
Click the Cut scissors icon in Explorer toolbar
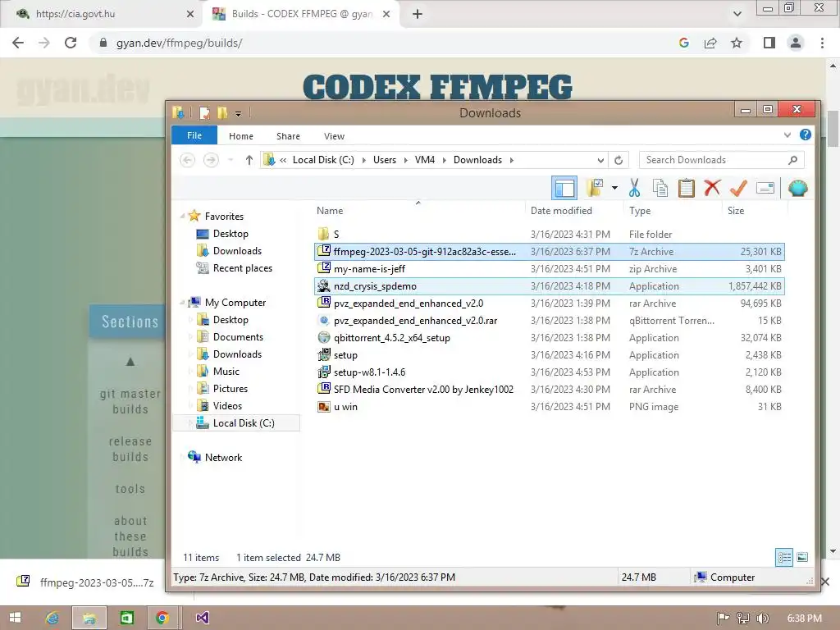pyautogui.click(x=634, y=188)
